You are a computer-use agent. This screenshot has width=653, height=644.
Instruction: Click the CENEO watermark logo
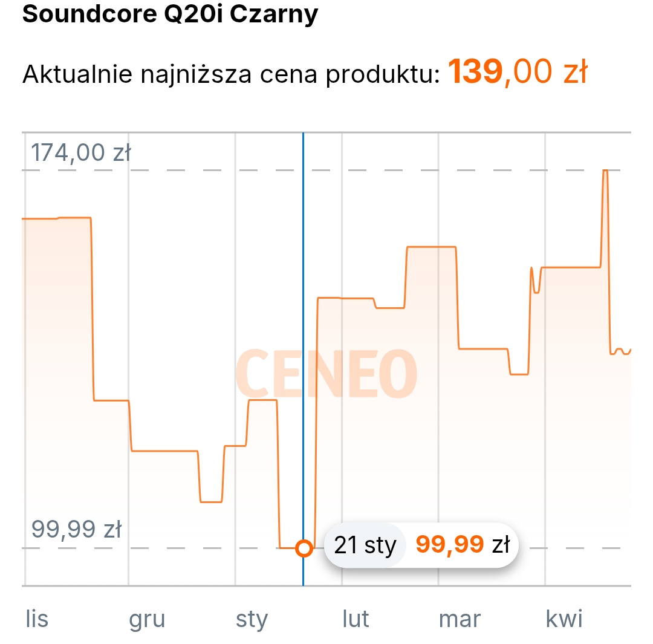coord(326,374)
